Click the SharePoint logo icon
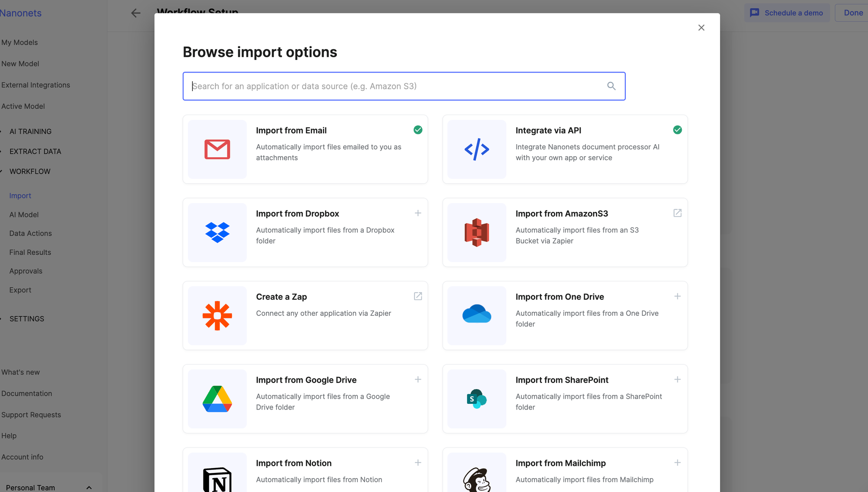The height and width of the screenshot is (492, 868). (477, 399)
